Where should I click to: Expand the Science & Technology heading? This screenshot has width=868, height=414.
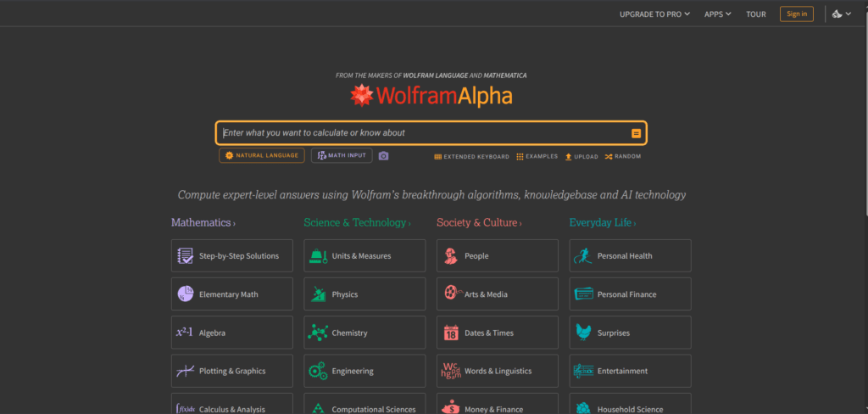tap(357, 223)
